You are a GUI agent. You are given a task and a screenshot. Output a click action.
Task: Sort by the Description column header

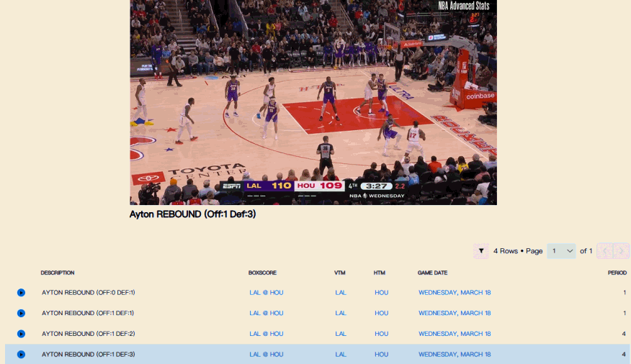click(58, 273)
